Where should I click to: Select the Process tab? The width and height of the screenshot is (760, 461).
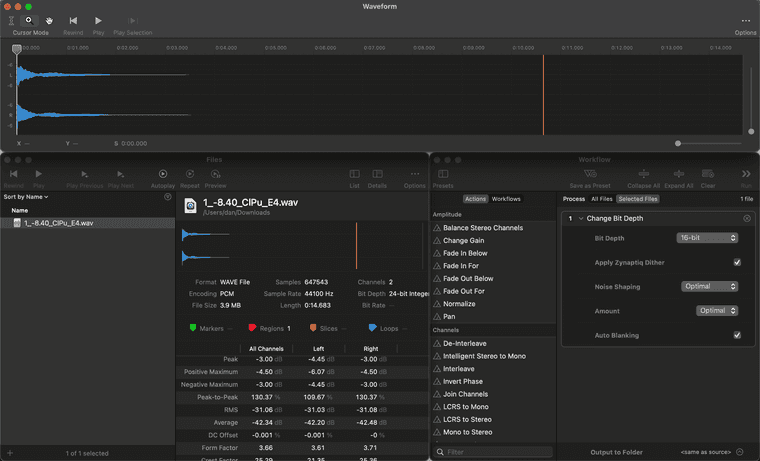click(574, 199)
